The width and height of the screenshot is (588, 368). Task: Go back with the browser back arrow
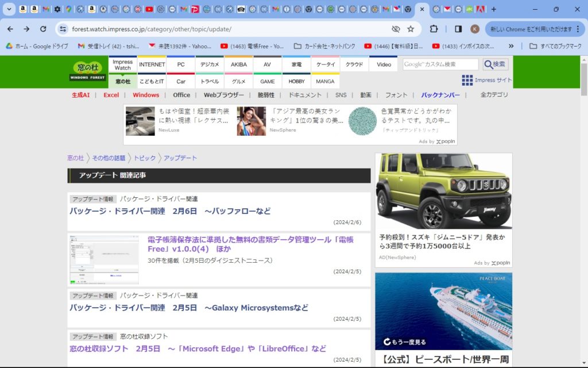tap(10, 29)
